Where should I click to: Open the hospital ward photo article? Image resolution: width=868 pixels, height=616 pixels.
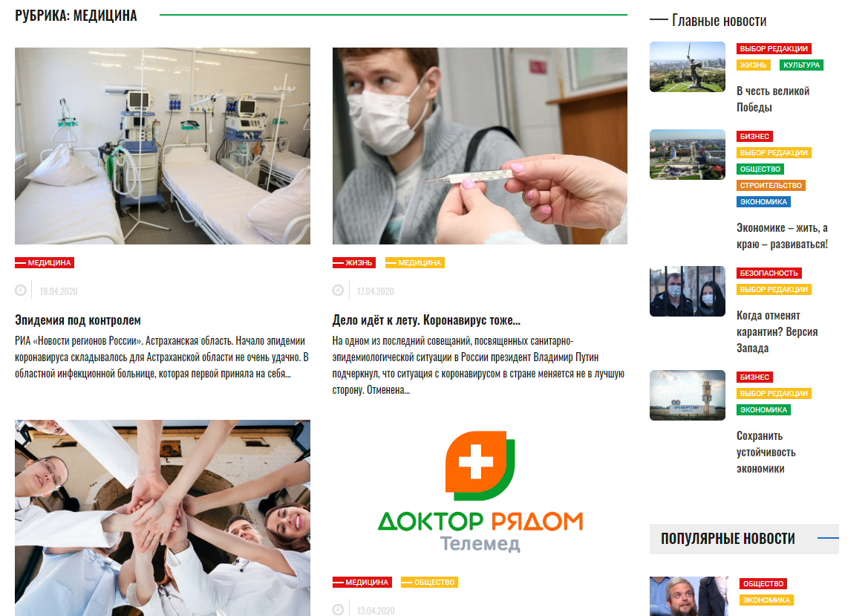pos(162,146)
